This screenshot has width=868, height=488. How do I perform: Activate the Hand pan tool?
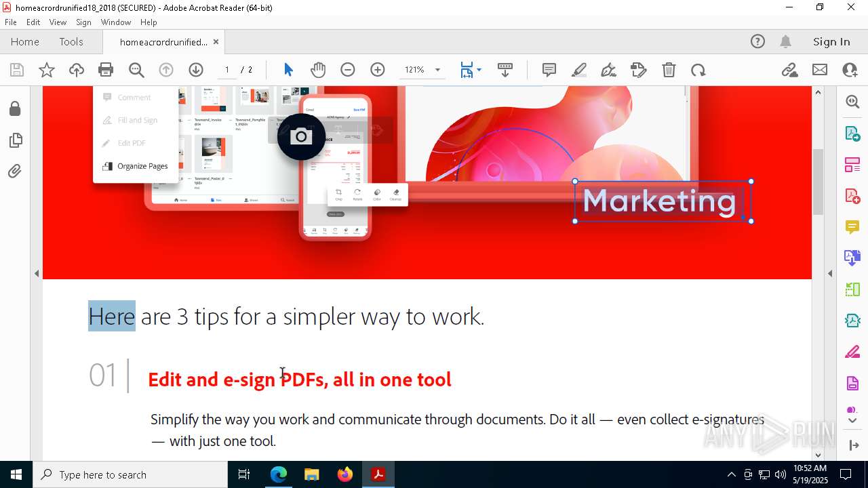click(318, 70)
